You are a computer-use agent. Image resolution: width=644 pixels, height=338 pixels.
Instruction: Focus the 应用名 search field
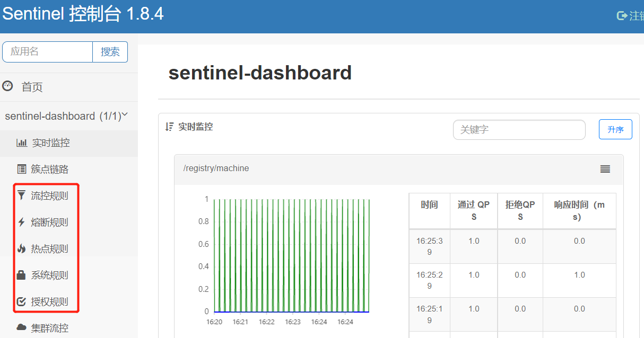[48, 52]
